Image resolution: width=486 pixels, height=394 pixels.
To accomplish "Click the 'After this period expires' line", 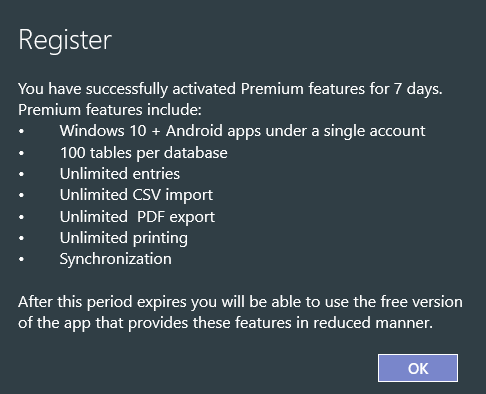I will tap(240, 302).
